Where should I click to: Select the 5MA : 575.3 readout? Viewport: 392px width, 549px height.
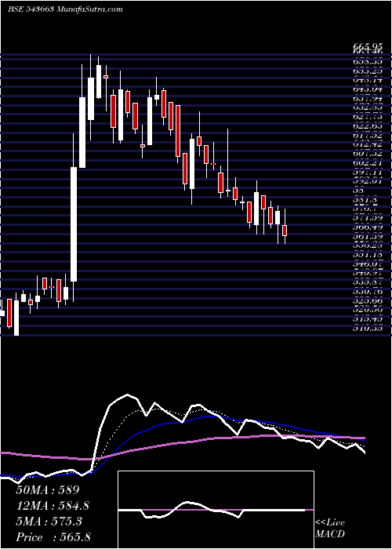pos(49,522)
